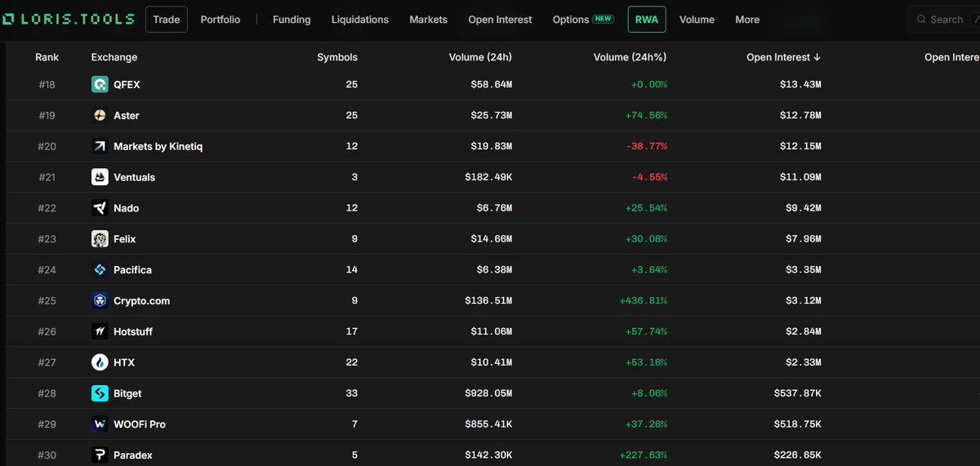Screen dimensions: 980x466
Task: Click the 33 symbols count cell
Action: click(x=351, y=393)
